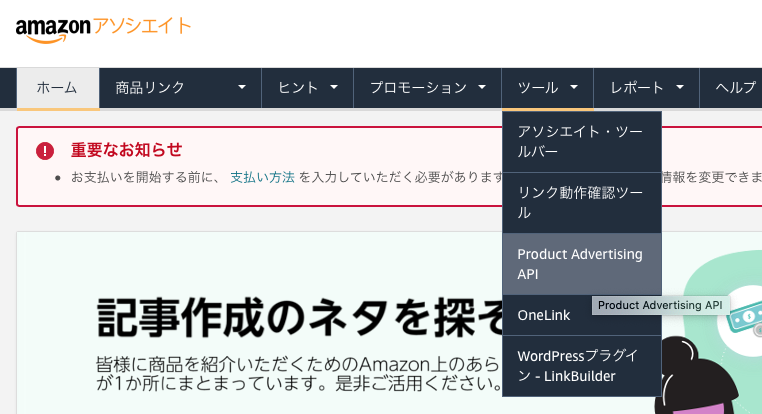Expand the プロモーション dropdown arrow
The width and height of the screenshot is (762, 414).
pyautogui.click(x=482, y=87)
